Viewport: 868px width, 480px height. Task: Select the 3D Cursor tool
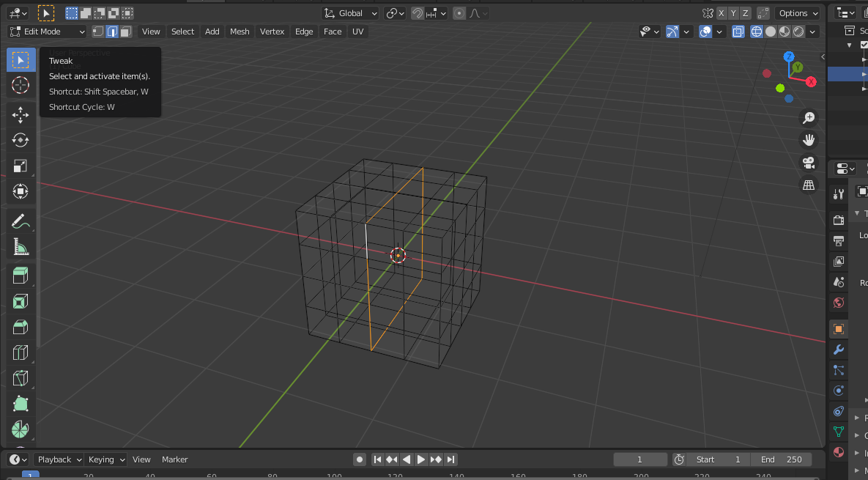pos(21,85)
